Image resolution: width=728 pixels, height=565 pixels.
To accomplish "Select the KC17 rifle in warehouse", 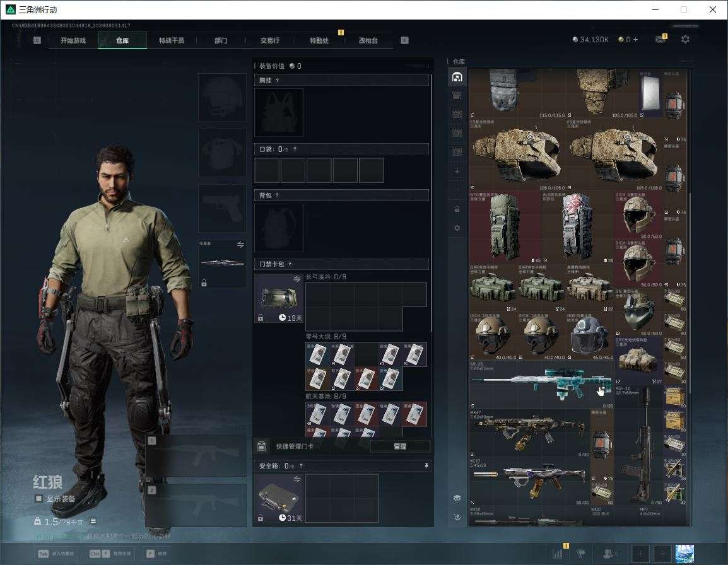I will 529,481.
